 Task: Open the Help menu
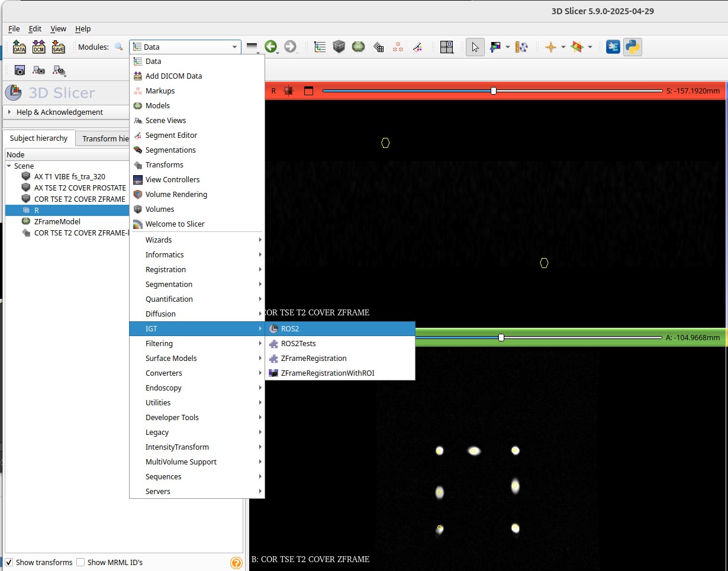pyautogui.click(x=83, y=28)
